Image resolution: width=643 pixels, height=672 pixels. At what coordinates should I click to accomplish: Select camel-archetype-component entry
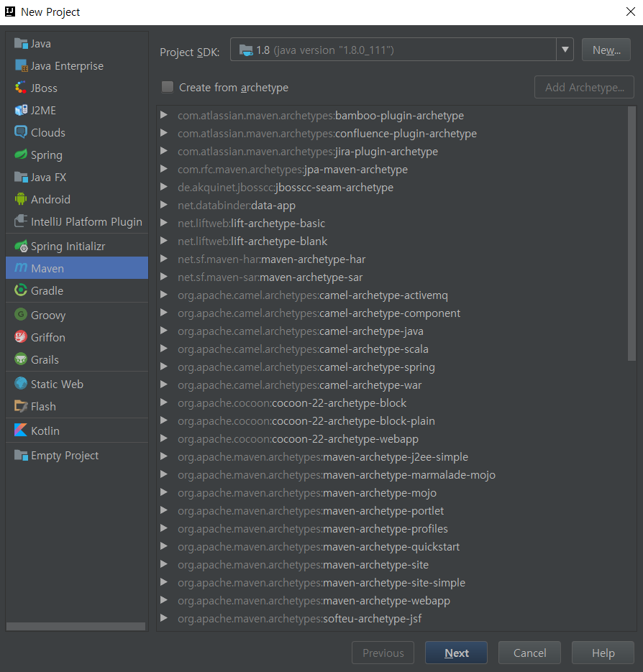point(319,313)
